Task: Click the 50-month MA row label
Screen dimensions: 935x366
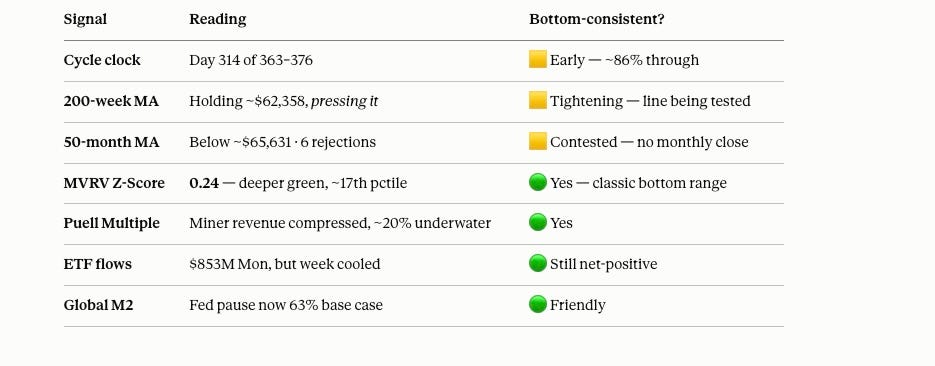Action: pyautogui.click(x=112, y=142)
